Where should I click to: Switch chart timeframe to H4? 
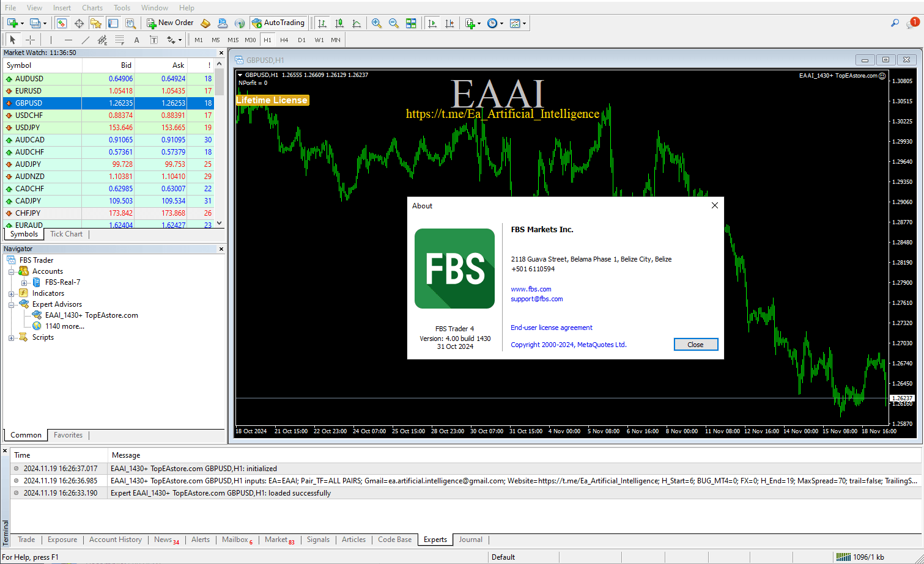click(x=284, y=40)
